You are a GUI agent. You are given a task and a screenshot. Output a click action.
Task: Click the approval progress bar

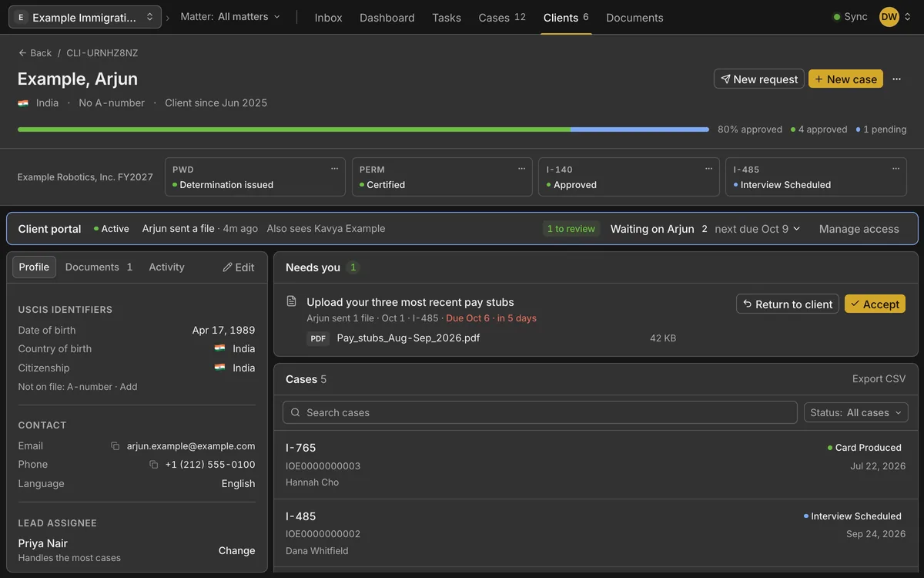click(363, 129)
